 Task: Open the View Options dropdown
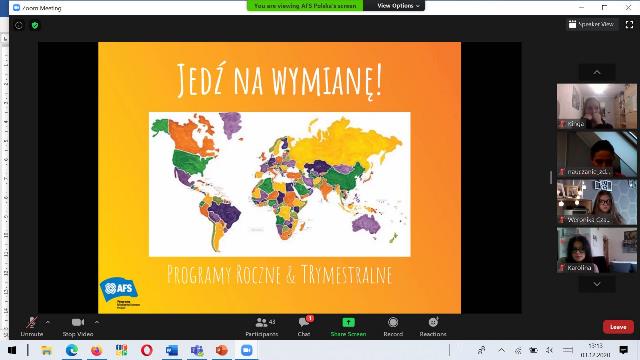398,6
